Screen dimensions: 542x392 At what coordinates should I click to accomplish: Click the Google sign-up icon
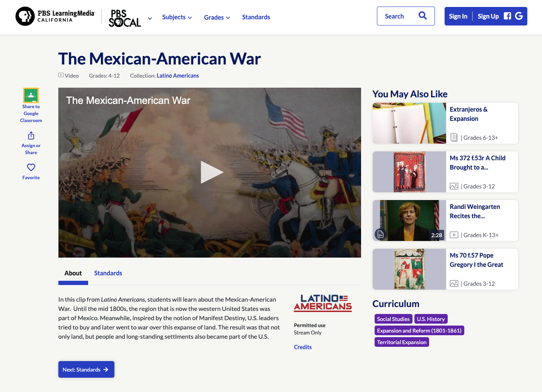pyautogui.click(x=519, y=16)
